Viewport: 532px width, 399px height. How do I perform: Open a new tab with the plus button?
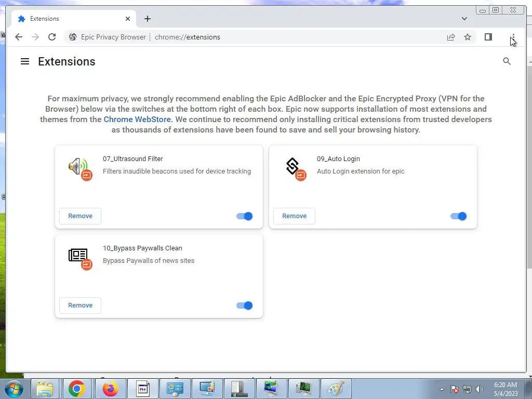147,19
